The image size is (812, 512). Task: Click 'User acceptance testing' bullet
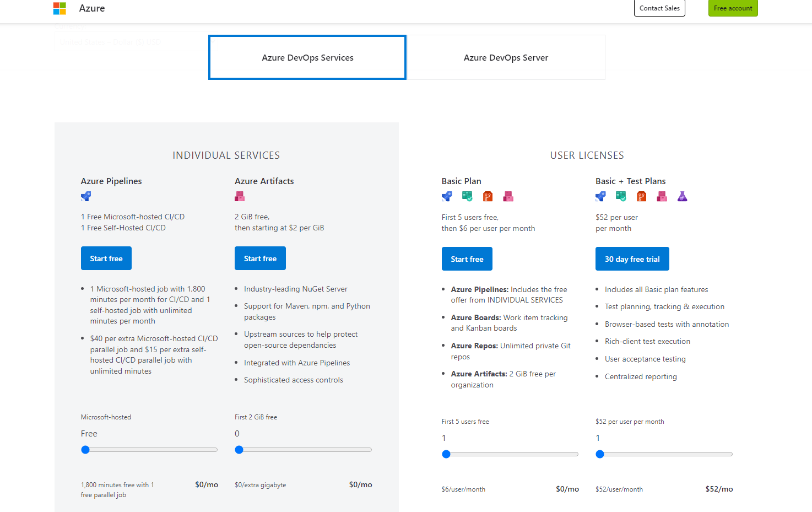[x=645, y=359]
